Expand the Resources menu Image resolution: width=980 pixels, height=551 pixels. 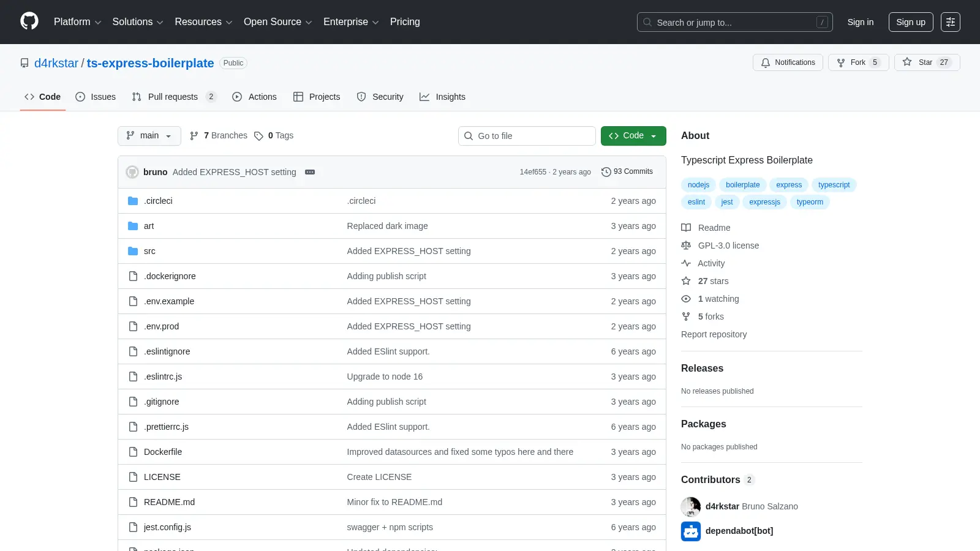point(203,22)
